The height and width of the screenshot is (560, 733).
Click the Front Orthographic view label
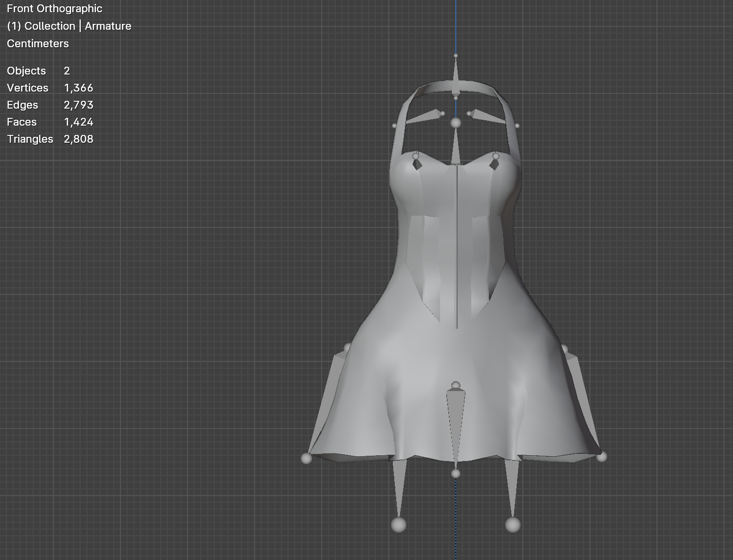(54, 8)
